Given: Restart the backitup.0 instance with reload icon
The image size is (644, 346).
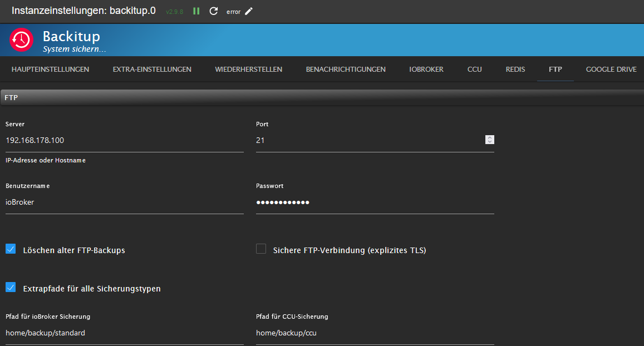Looking at the screenshot, I should [x=214, y=11].
